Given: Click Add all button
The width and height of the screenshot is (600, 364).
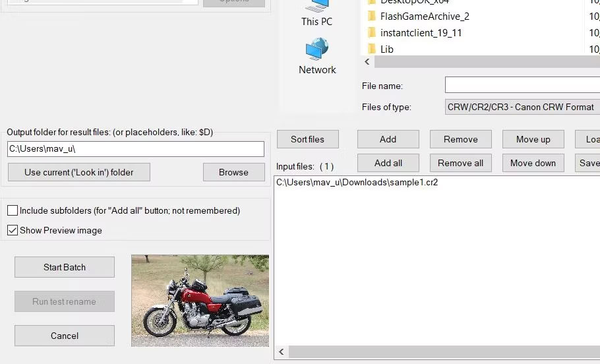Looking at the screenshot, I should click(x=388, y=163).
